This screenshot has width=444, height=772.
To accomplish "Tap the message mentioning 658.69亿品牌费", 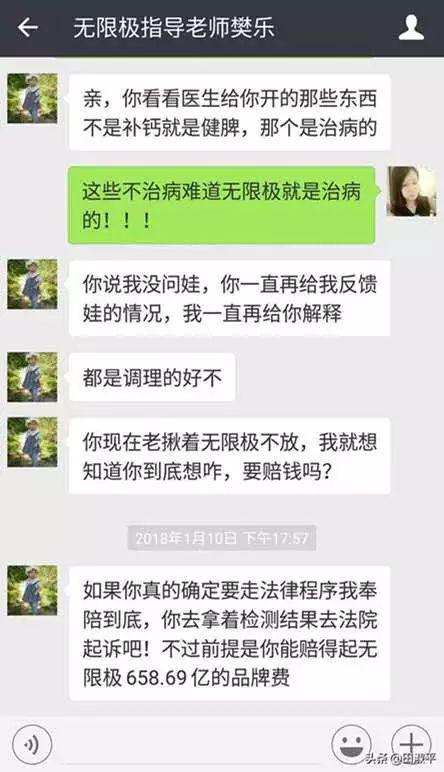I will coord(229,634).
